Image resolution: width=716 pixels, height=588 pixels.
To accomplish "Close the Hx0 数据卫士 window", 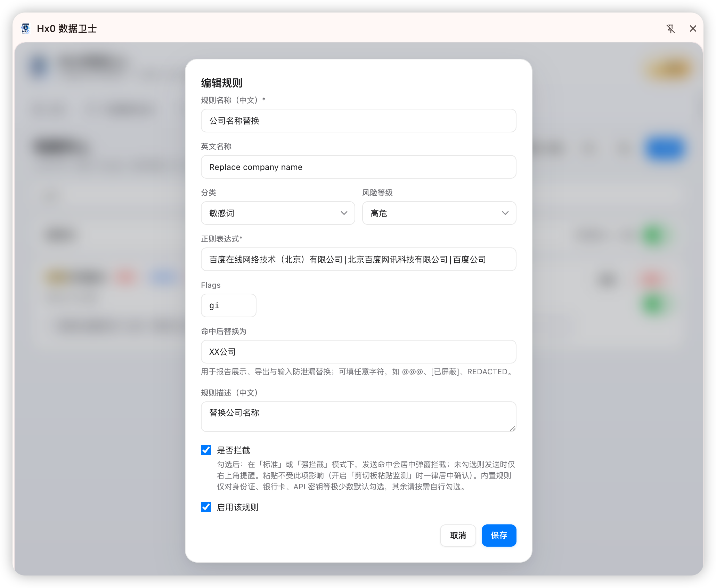I will 693,28.
